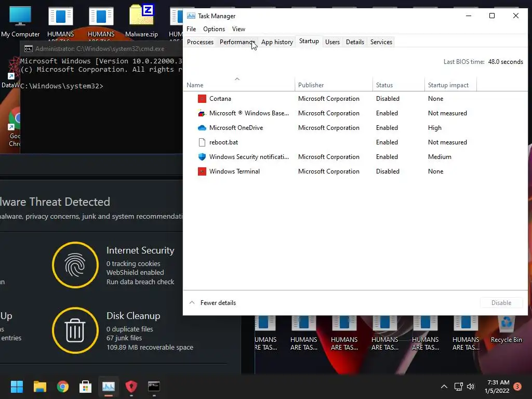The height and width of the screenshot is (399, 532).
Task: Click the Disabled status for Cortana
Action: pos(388,99)
